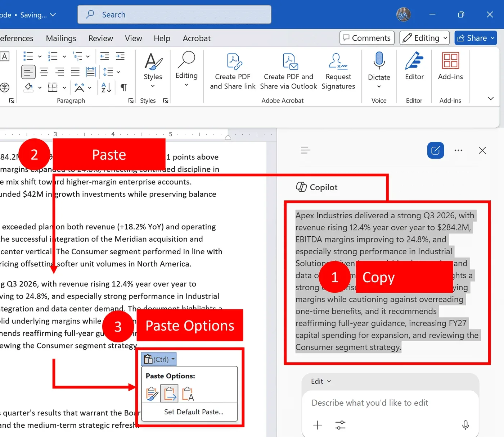Viewport: 504px width, 437px height.
Task: Open line and paragraph spacing
Action: pos(108,72)
